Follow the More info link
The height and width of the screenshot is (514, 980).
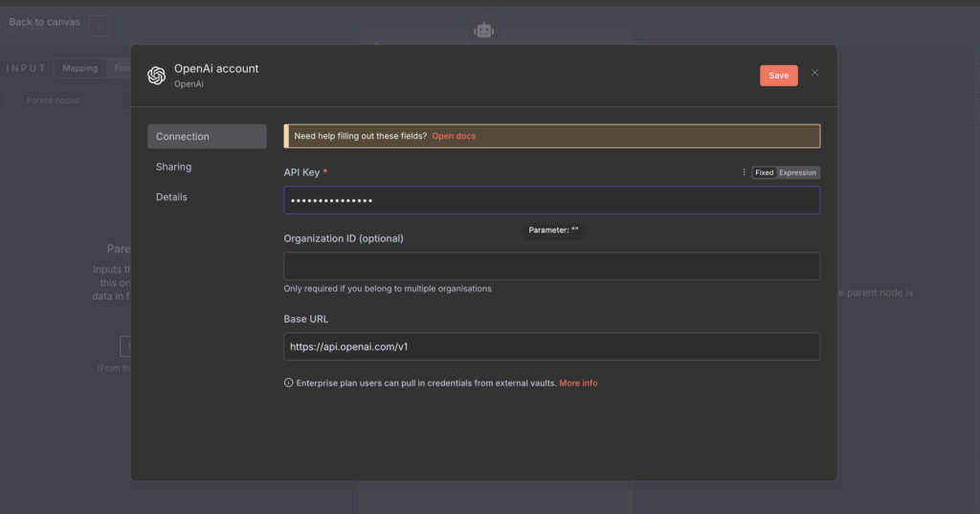tap(578, 383)
